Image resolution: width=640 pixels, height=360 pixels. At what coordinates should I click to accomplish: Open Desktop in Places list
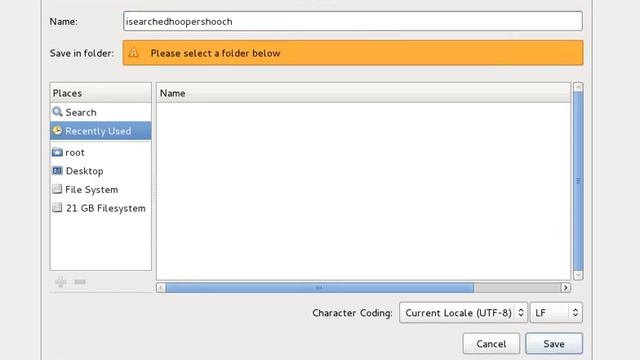pos(100,171)
